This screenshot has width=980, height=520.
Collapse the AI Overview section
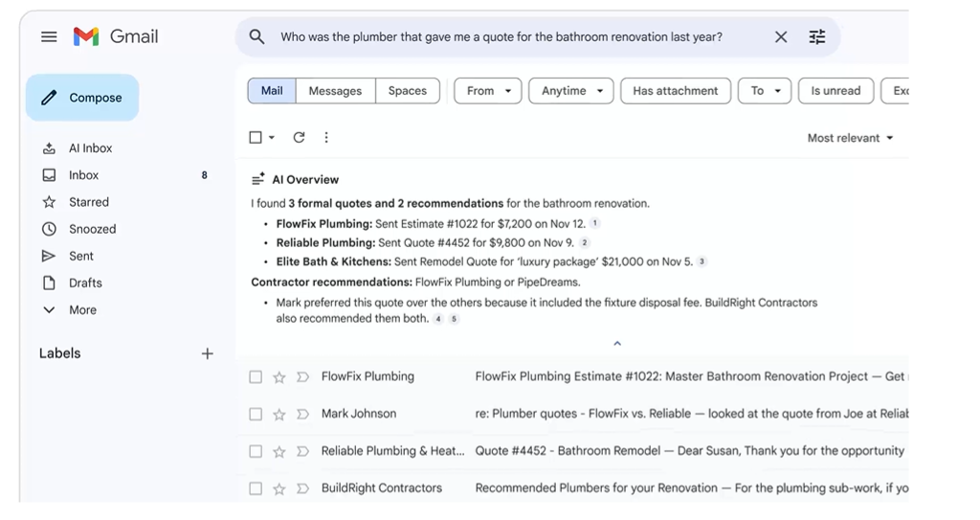point(617,343)
